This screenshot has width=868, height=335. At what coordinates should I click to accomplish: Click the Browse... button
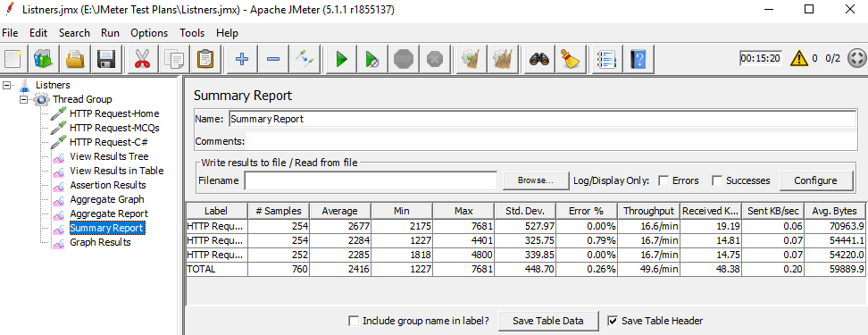[535, 180]
